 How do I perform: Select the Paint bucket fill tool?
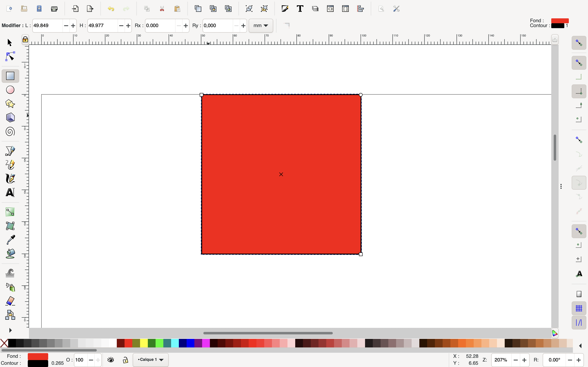10,254
